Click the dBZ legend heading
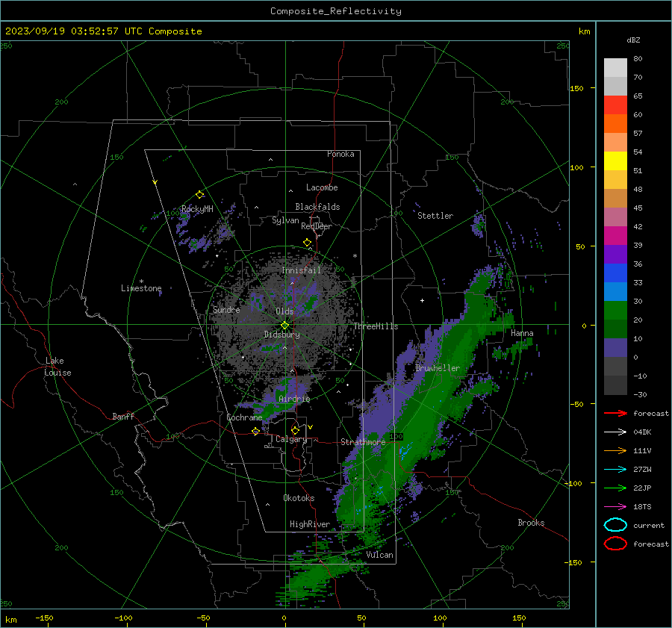Viewport: 672px width, 628px height. (633, 40)
